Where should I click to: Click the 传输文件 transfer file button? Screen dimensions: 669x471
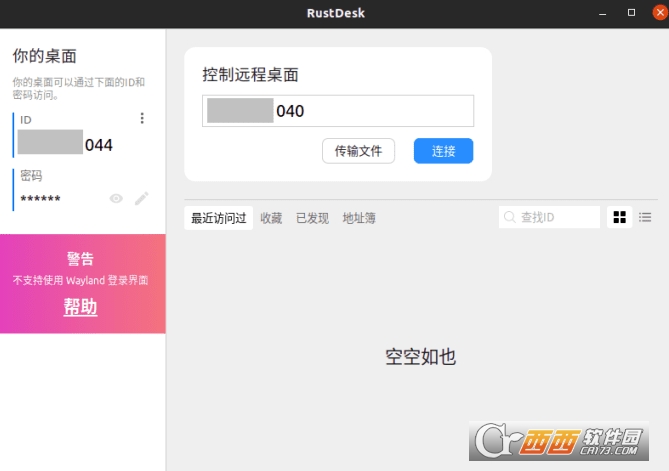coord(358,151)
